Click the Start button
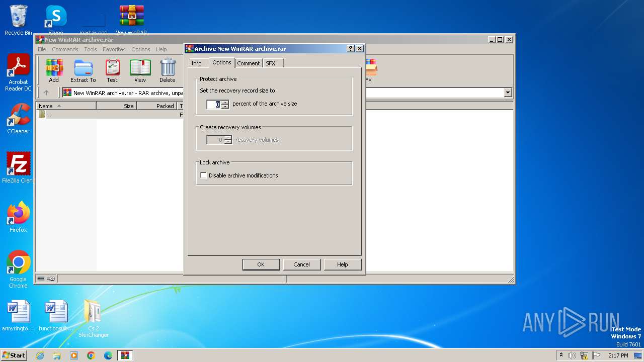Viewport: 644px width, 362px height. 14,355
